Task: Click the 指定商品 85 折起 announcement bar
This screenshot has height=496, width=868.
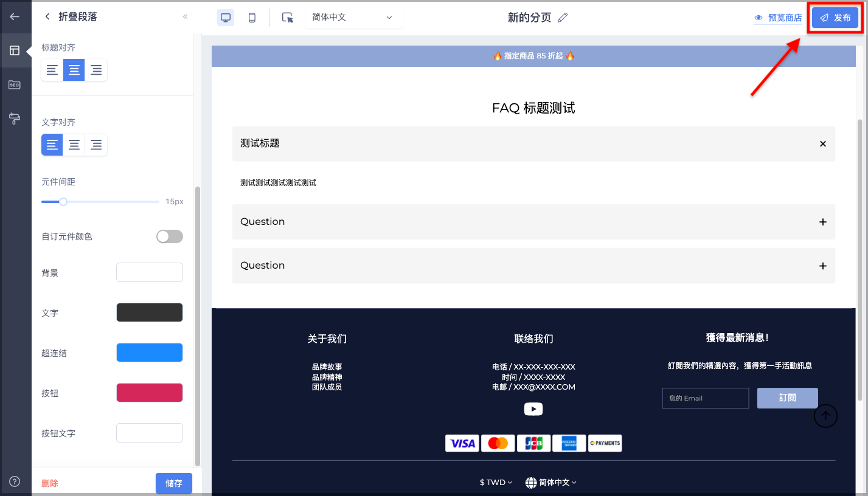Action: tap(533, 56)
